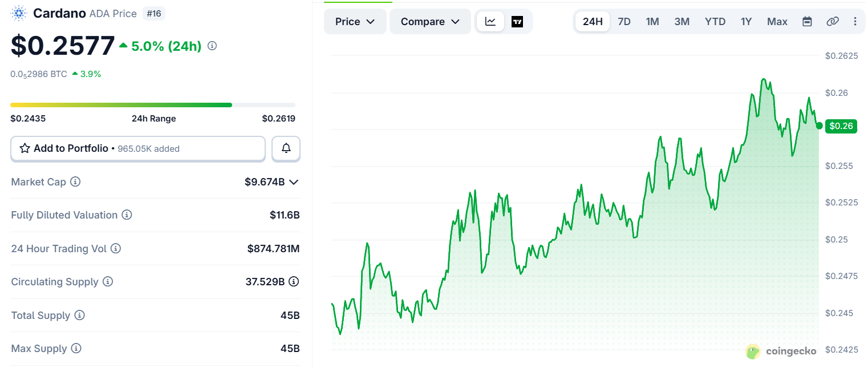The height and width of the screenshot is (368, 868).
Task: Click the info icon beside 5.0% (24h)
Action: point(212,46)
